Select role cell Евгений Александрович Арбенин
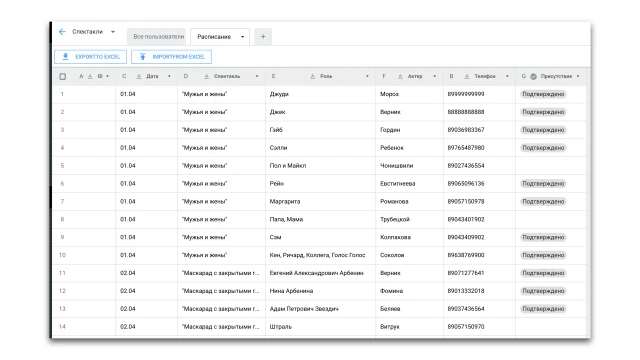The width and height of the screenshot is (640, 360). [x=320, y=273]
